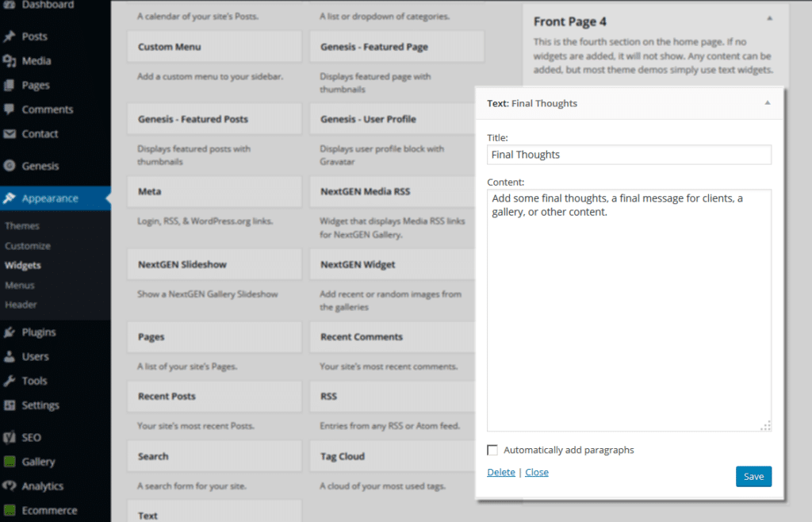Click the Ecommerce green icon
This screenshot has width=812, height=522.
coord(10,511)
